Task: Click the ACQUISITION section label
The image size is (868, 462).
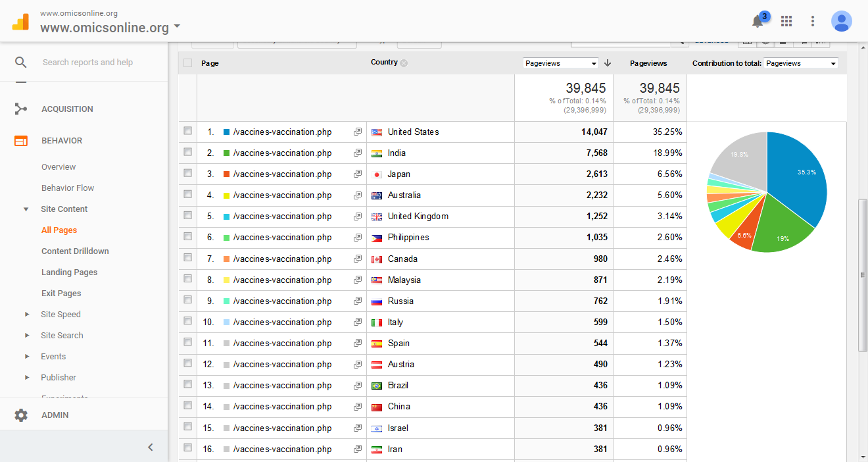Action: pos(67,109)
